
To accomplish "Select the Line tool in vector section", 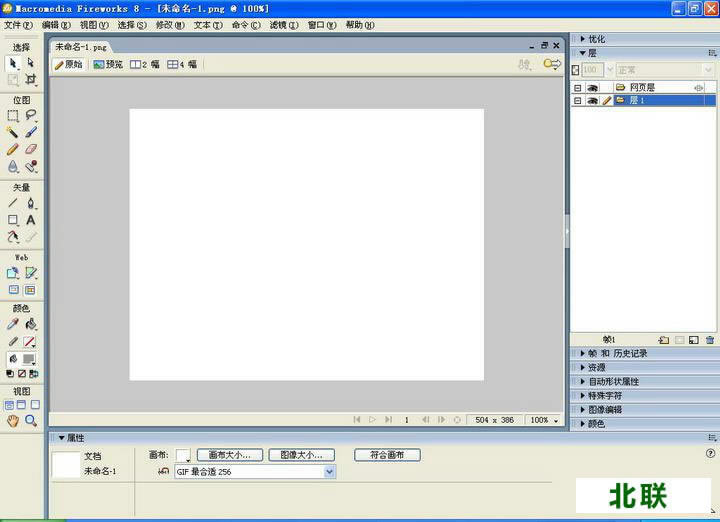I will point(13,203).
